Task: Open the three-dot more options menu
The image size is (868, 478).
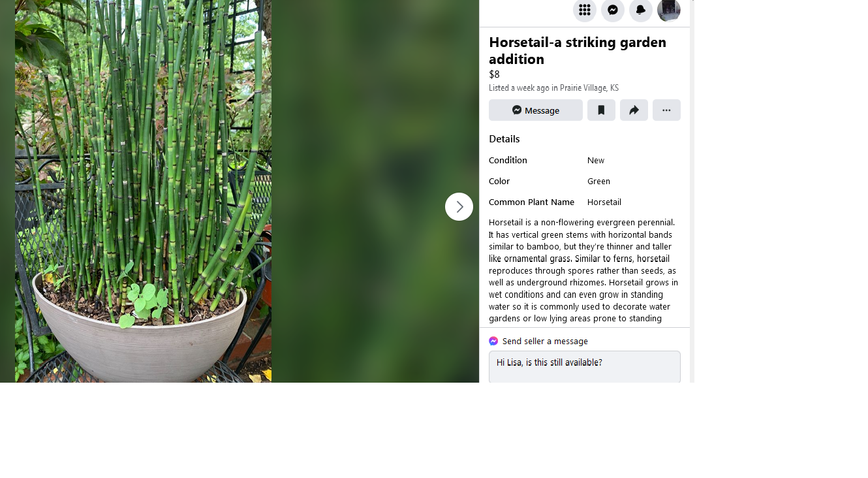Action: pos(666,110)
